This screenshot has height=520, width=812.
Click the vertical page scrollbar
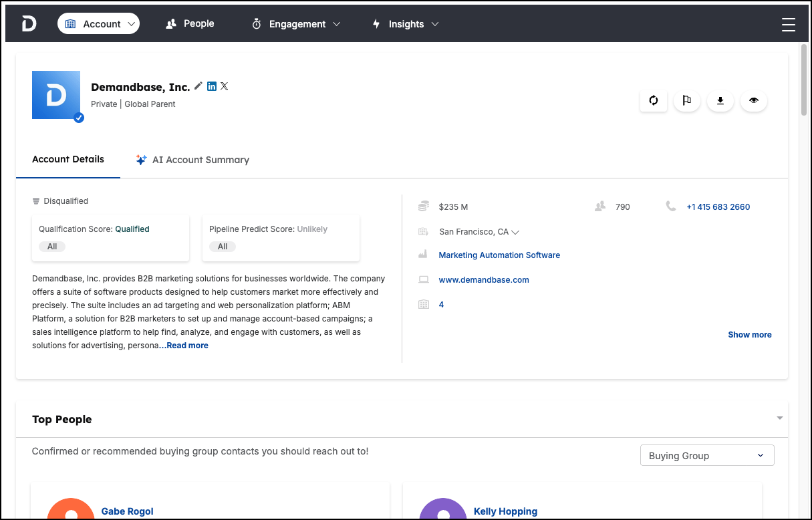pyautogui.click(x=804, y=79)
